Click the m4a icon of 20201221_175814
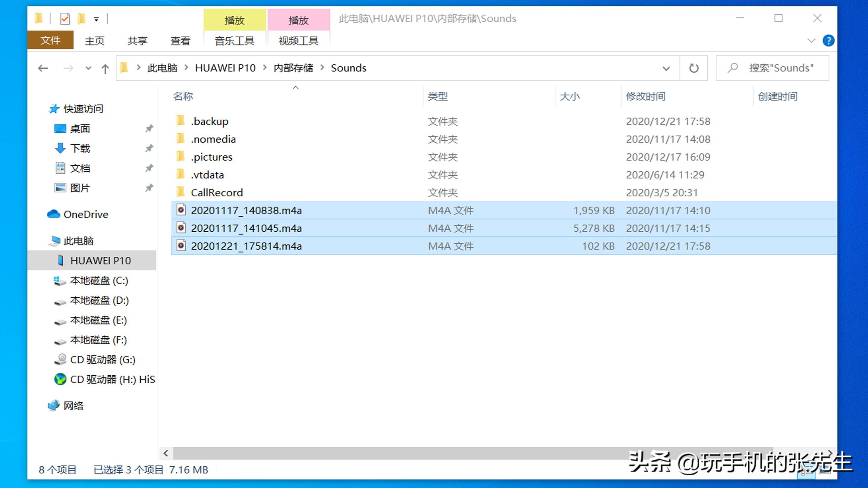 pos(181,246)
